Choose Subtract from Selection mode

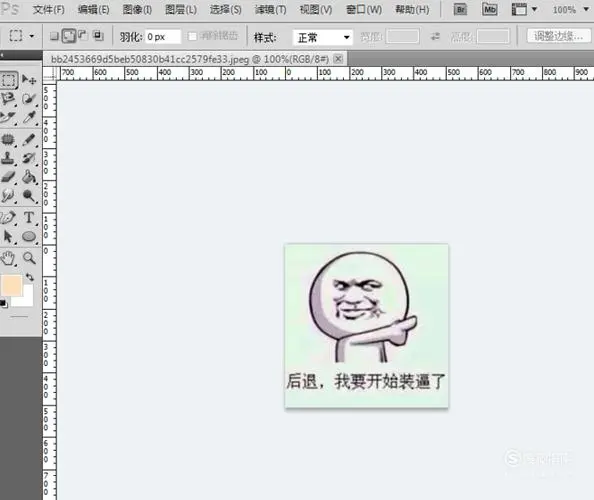pyautogui.click(x=83, y=35)
